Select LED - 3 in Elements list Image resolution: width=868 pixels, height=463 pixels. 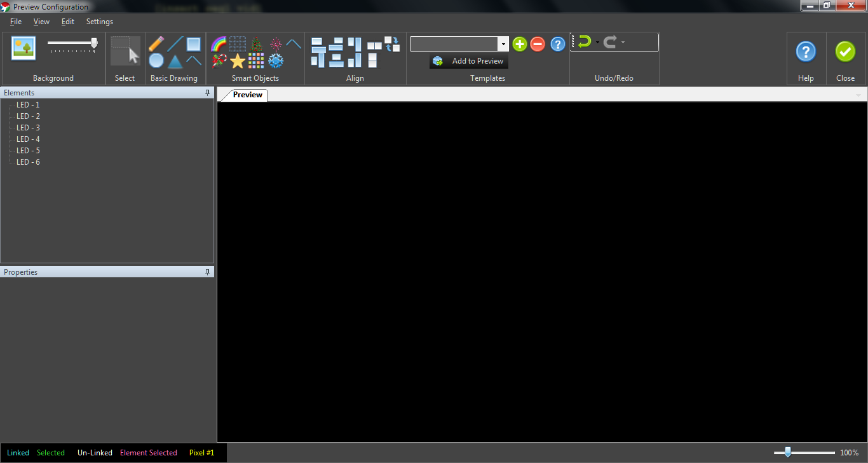pyautogui.click(x=28, y=128)
